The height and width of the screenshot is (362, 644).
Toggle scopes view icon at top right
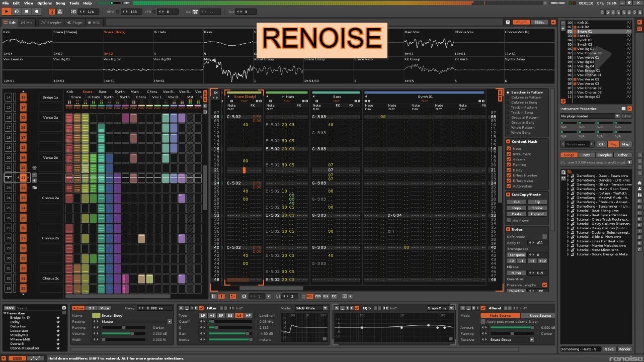522,22
